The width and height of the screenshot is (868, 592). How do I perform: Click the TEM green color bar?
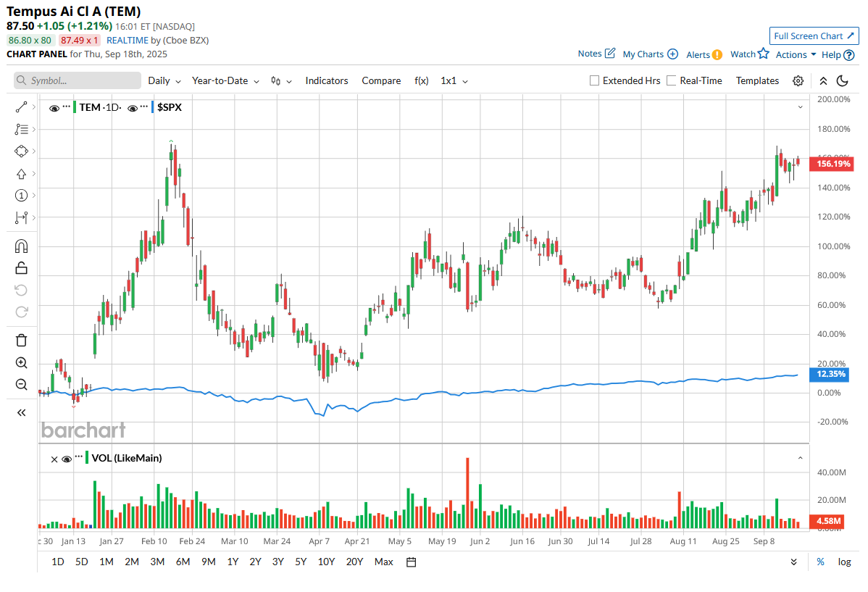point(75,107)
